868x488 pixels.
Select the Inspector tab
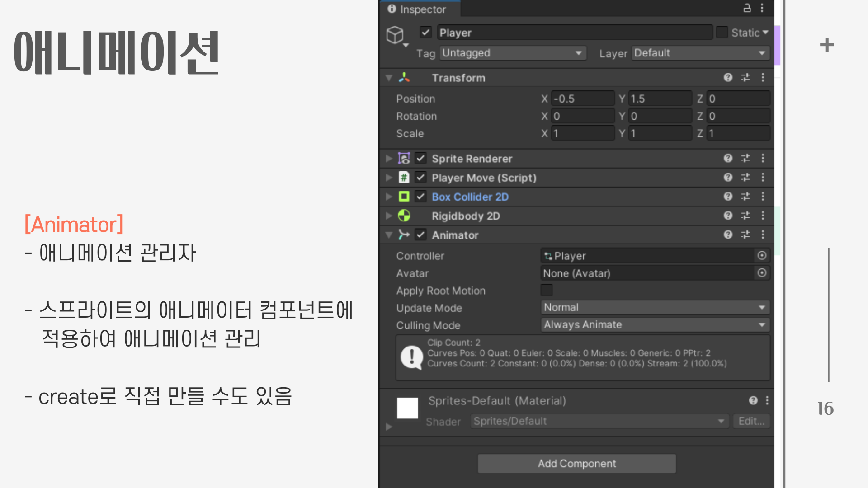[x=418, y=9]
